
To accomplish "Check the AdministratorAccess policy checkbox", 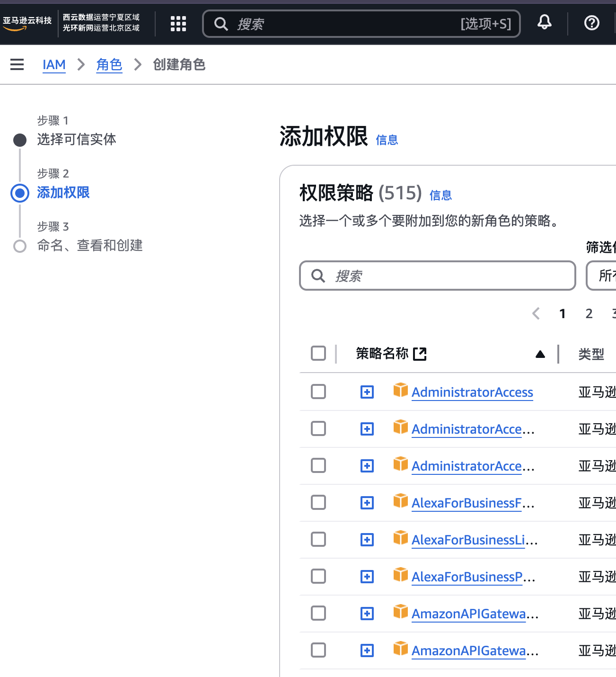I will pyautogui.click(x=318, y=392).
